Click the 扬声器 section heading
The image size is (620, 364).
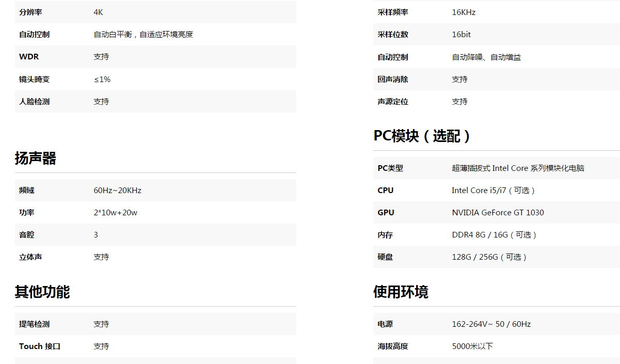coord(35,159)
